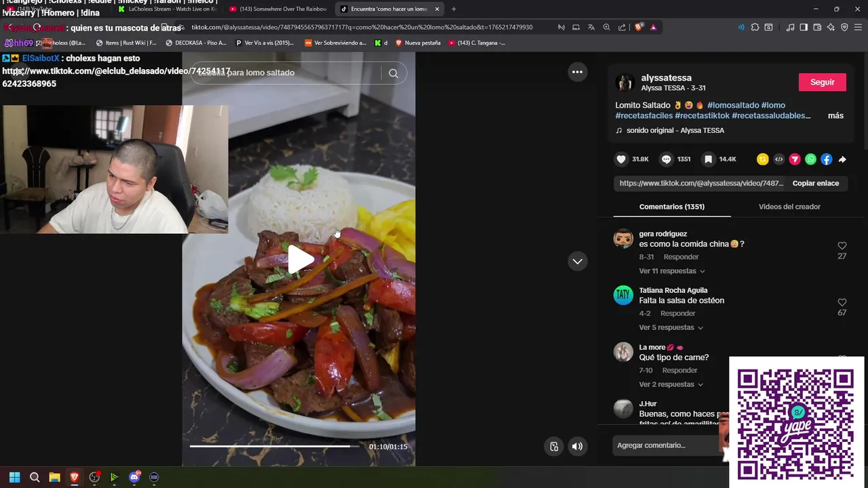Play the video using the center play button

click(x=300, y=260)
